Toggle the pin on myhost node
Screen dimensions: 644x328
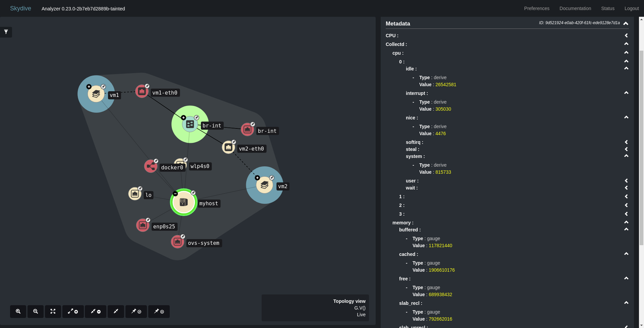tap(193, 193)
